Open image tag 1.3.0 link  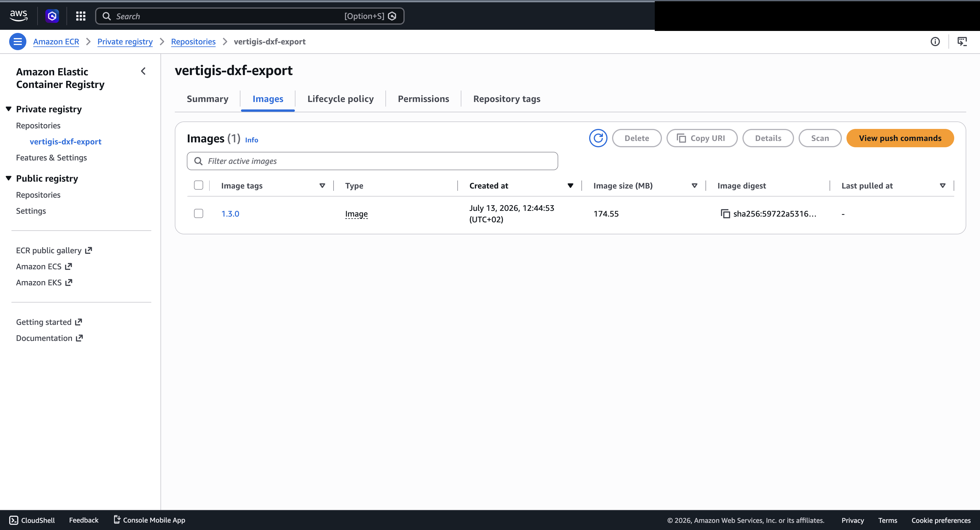[230, 214]
